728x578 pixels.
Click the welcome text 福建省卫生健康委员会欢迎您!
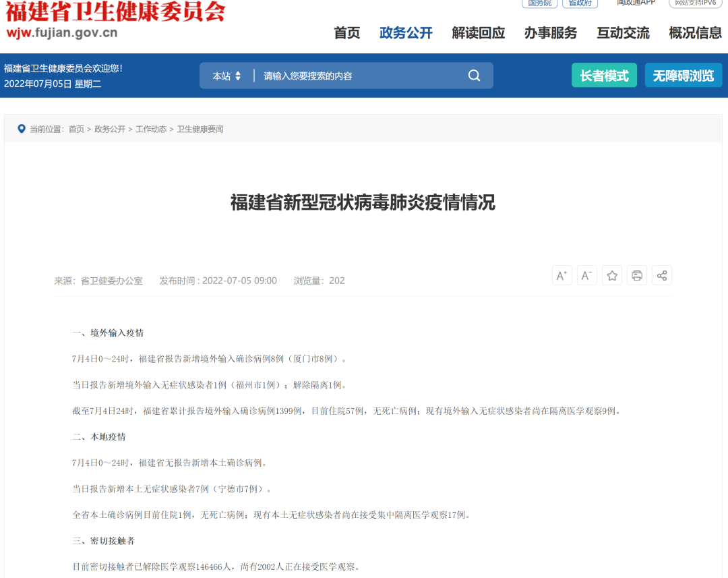click(63, 68)
